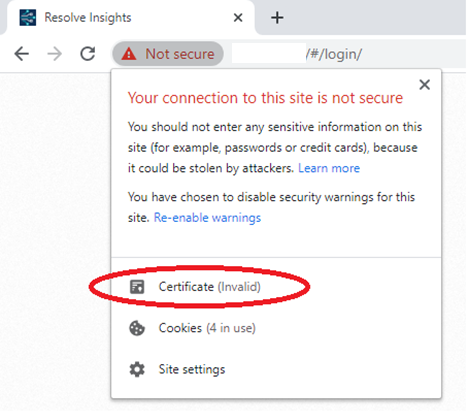Click the Resolve Insights tab favicon
Image resolution: width=468 pixels, height=414 pixels.
(28, 17)
